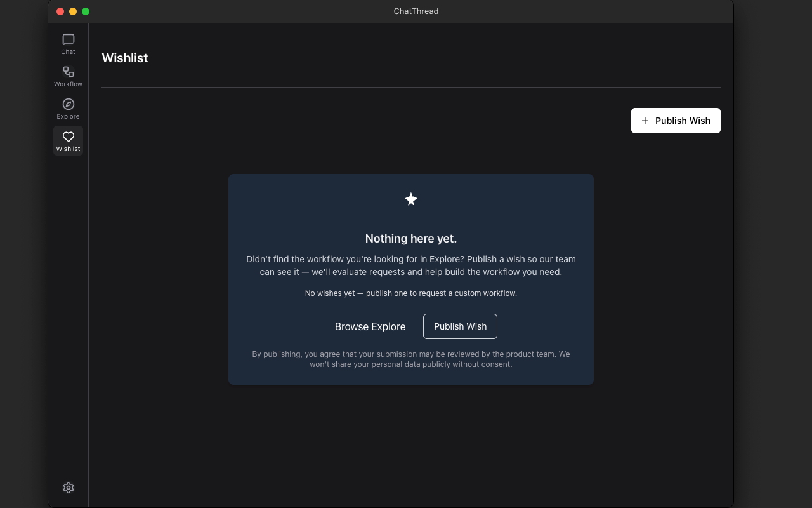Screen dimensions: 812x508
Task: Open the Chat section in sidebar
Action: (x=68, y=44)
